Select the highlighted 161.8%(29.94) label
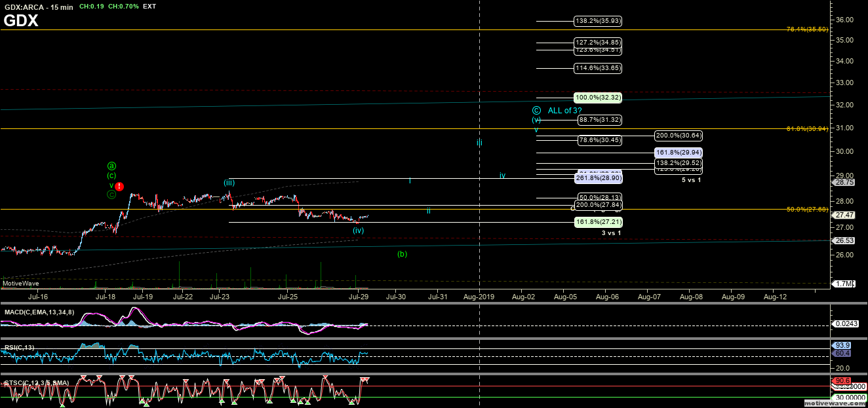 pyautogui.click(x=679, y=152)
